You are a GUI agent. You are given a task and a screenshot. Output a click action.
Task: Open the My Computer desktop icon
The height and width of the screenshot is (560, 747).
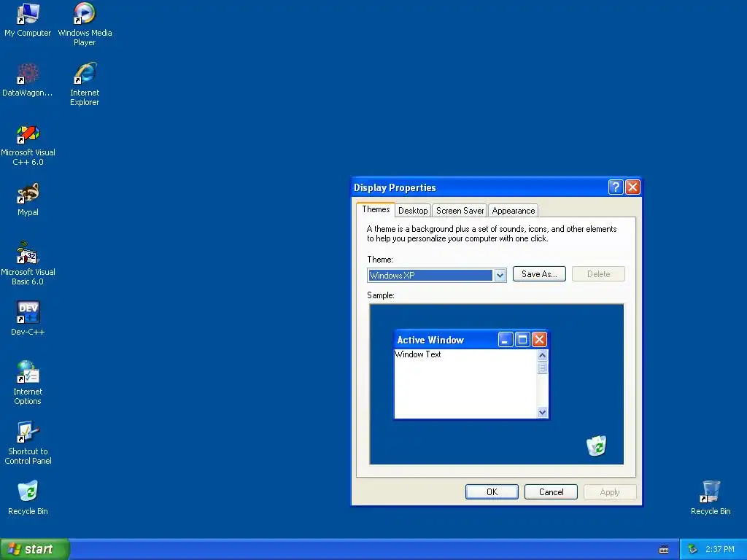point(28,20)
